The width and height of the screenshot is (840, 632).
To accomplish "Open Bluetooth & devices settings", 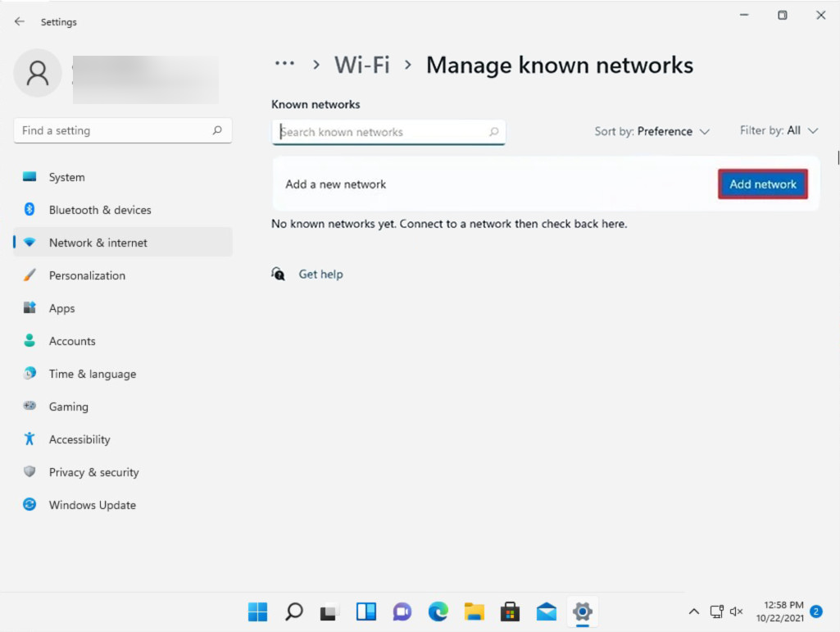I will [x=99, y=210].
